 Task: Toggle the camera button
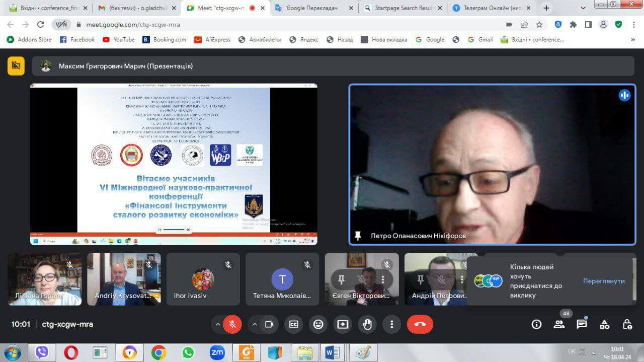tap(269, 325)
